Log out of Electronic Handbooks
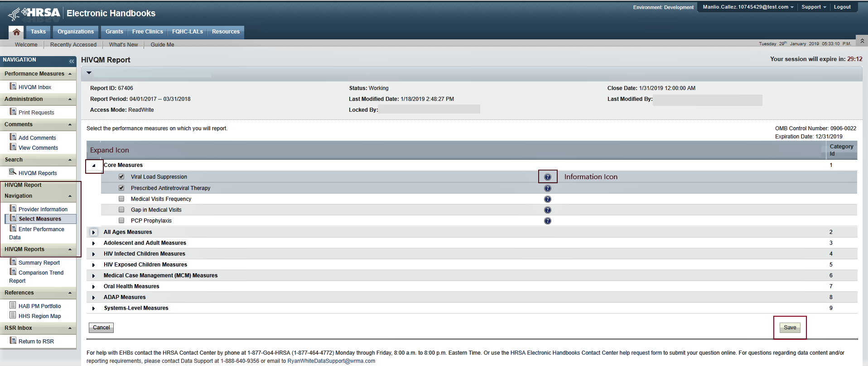This screenshot has width=868, height=366. pyautogui.click(x=842, y=7)
